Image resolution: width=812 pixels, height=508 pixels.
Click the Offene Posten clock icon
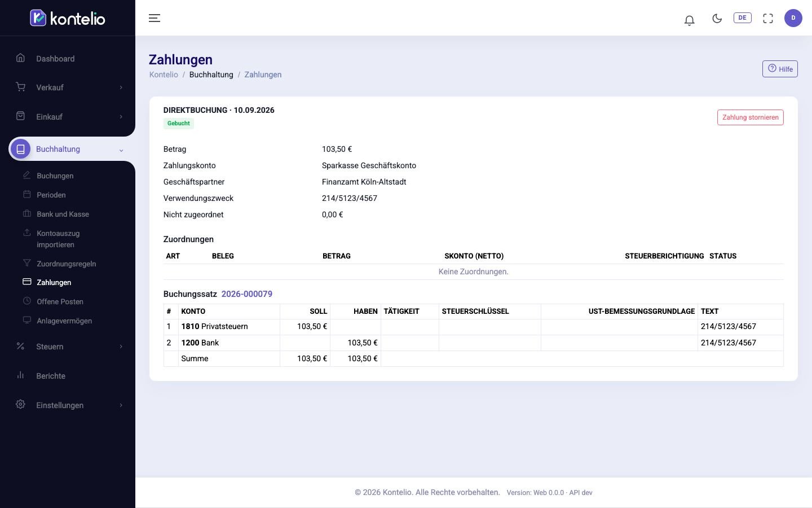27,301
